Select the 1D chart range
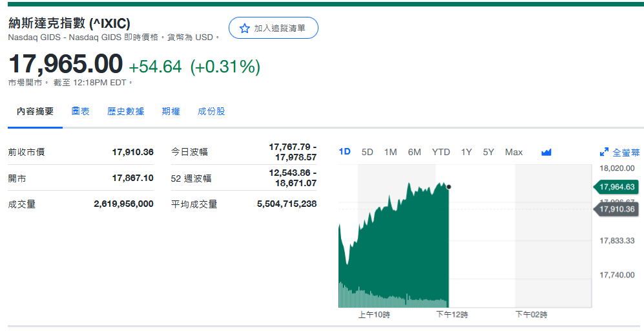Screen dimensions: 644x331 (x=345, y=152)
